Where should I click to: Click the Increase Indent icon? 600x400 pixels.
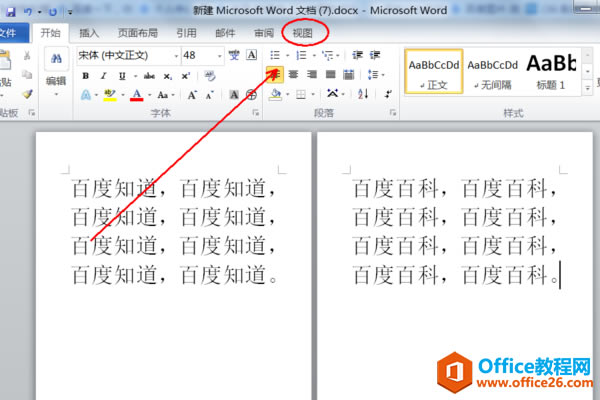(375, 56)
